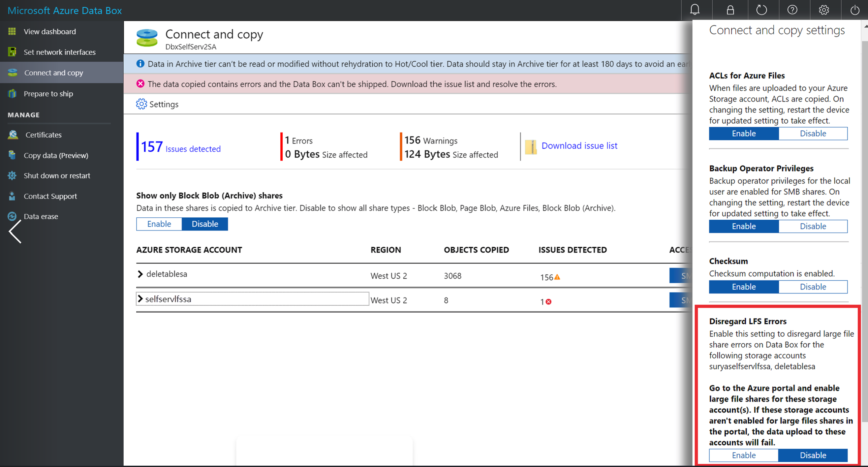Enable the Disregard LFS Errors setting
Image resolution: width=868 pixels, height=467 pixels.
pyautogui.click(x=744, y=454)
